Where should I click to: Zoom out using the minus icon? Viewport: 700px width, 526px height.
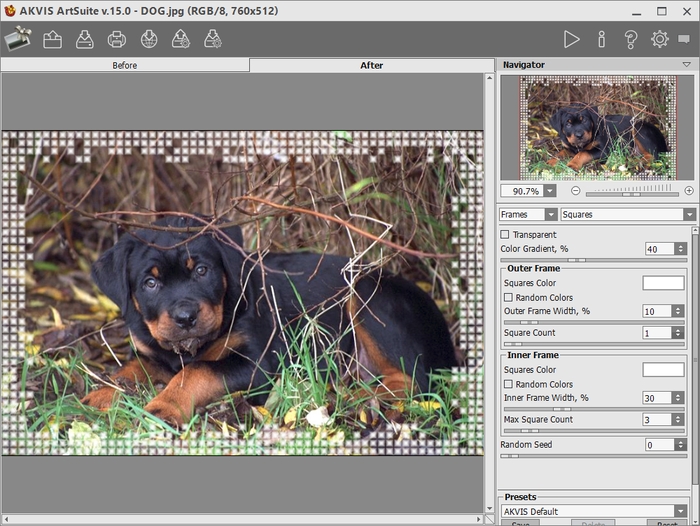point(575,191)
